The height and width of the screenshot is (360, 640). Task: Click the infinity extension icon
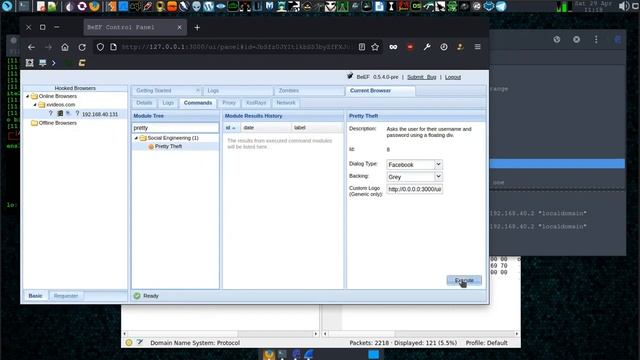coord(393,47)
